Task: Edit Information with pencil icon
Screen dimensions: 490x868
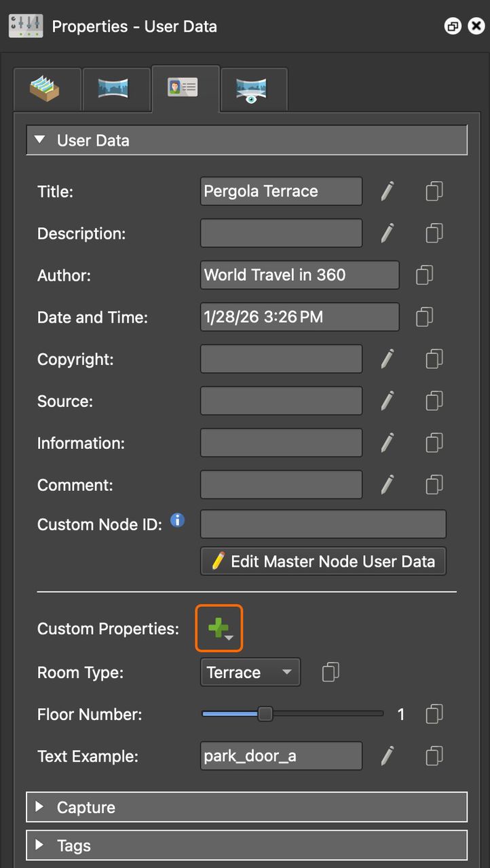Action: 387,443
